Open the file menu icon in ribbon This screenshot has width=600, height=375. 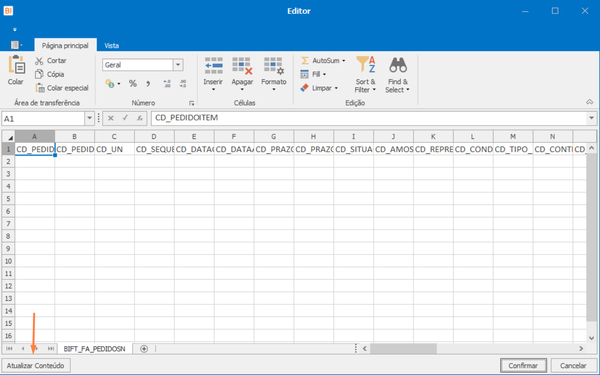click(x=16, y=45)
